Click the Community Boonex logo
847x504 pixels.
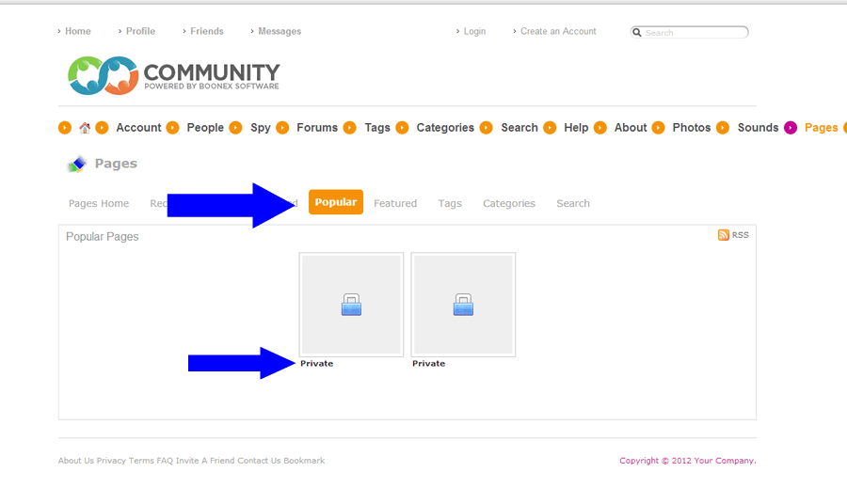click(x=173, y=75)
